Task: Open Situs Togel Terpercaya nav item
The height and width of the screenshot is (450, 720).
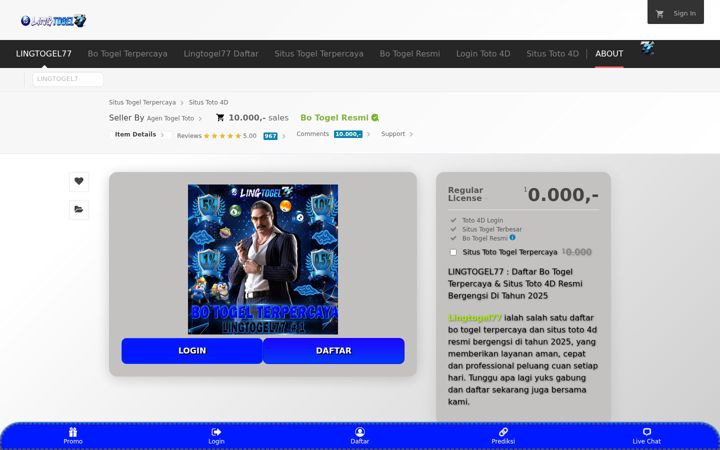Action: 319,54
